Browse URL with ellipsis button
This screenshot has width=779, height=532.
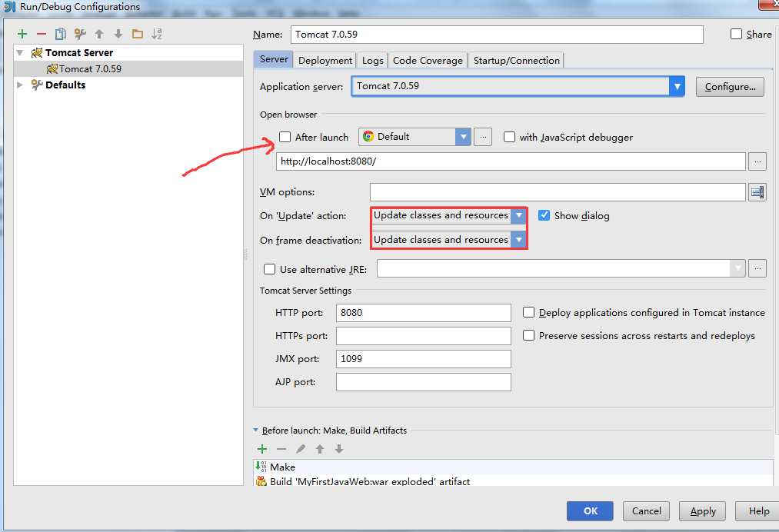tap(757, 161)
